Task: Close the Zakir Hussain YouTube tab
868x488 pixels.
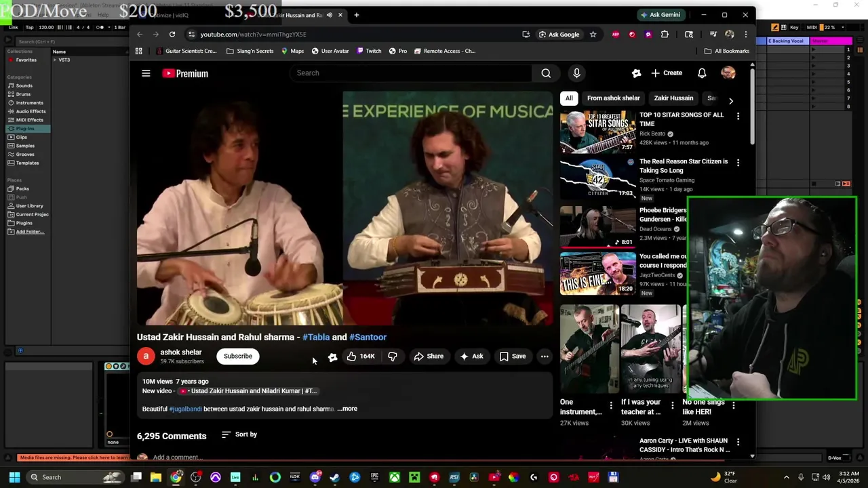Action: pos(340,15)
